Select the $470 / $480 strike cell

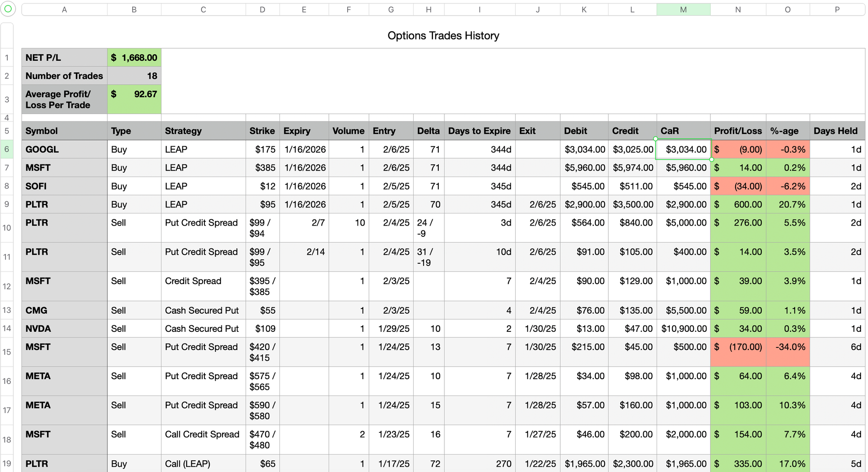pyautogui.click(x=263, y=439)
